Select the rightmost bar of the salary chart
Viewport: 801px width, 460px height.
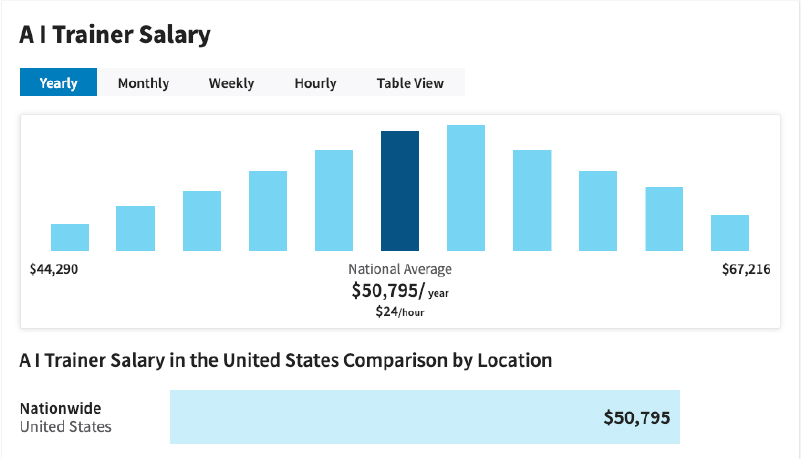coord(730,233)
